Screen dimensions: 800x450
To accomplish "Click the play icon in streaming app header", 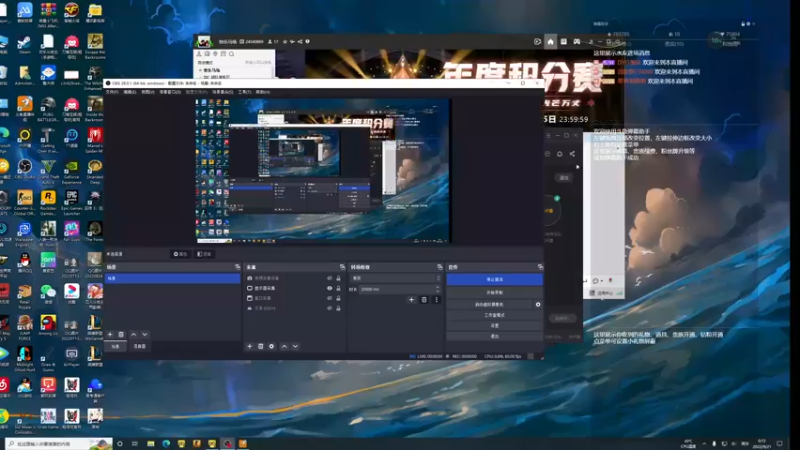I will click(537, 42).
